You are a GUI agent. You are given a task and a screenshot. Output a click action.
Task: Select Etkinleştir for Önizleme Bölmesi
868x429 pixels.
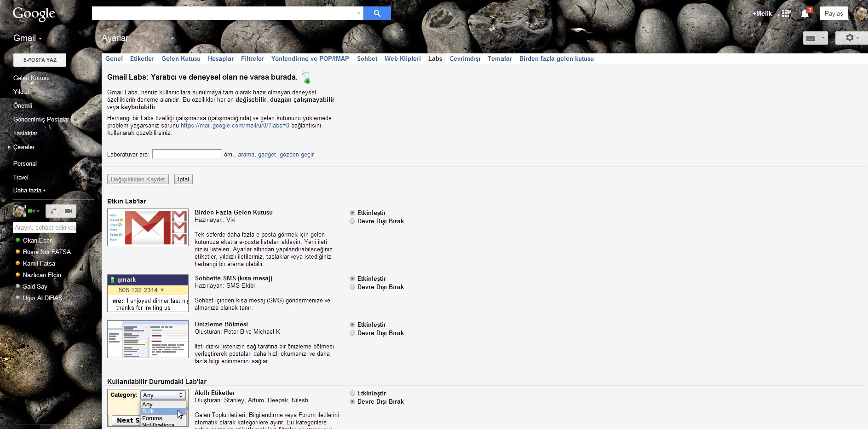[352, 325]
